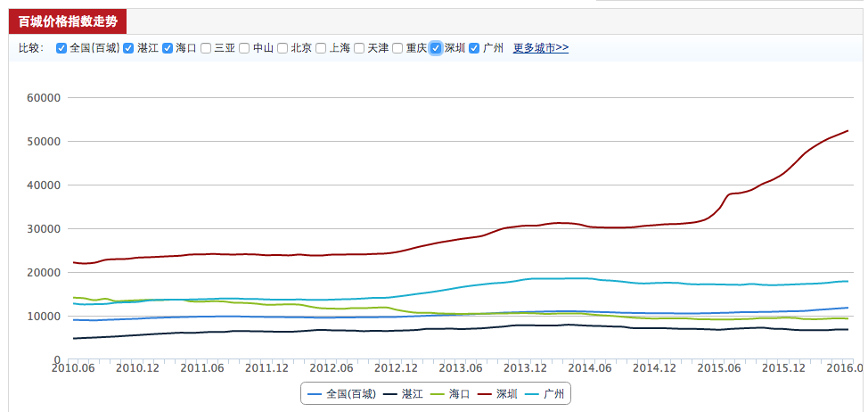
Task: Tick the 重庆 checkbox
Action: point(397,48)
